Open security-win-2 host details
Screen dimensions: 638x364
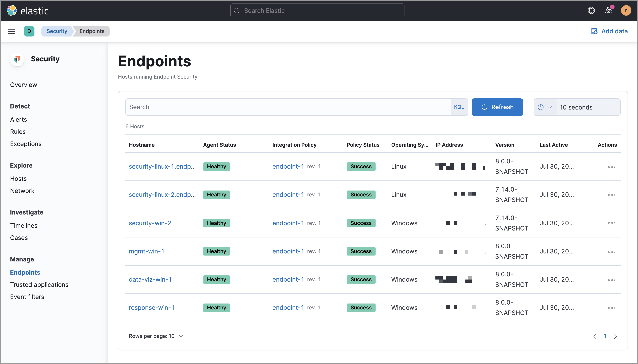[x=150, y=223]
